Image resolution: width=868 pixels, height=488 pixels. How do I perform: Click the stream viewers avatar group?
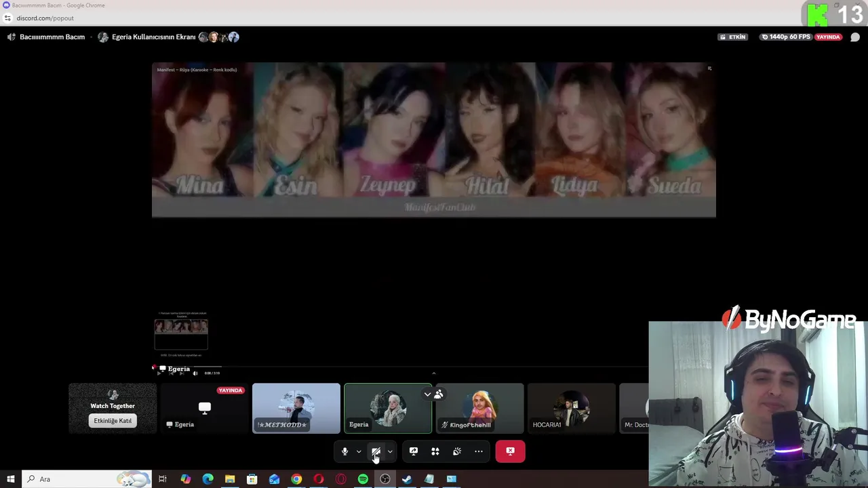(218, 37)
